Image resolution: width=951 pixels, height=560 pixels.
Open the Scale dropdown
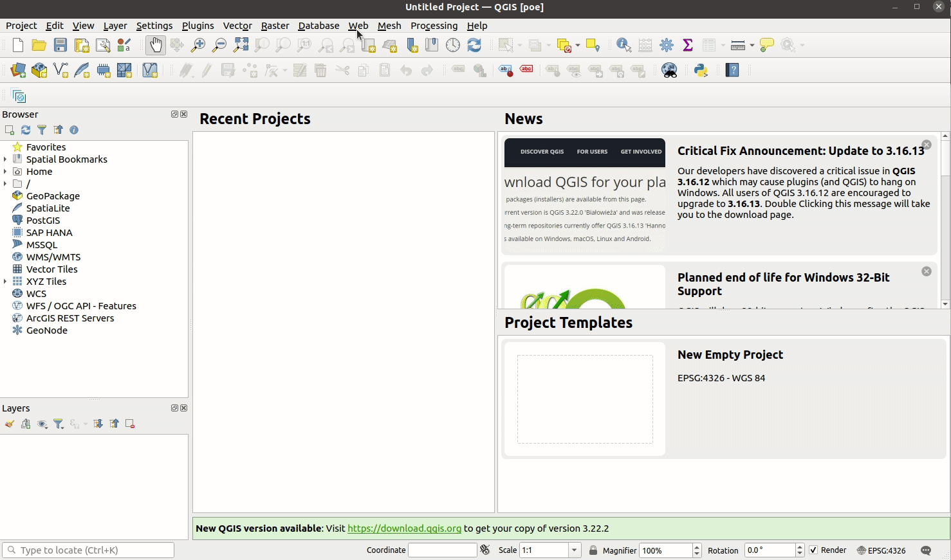(572, 550)
